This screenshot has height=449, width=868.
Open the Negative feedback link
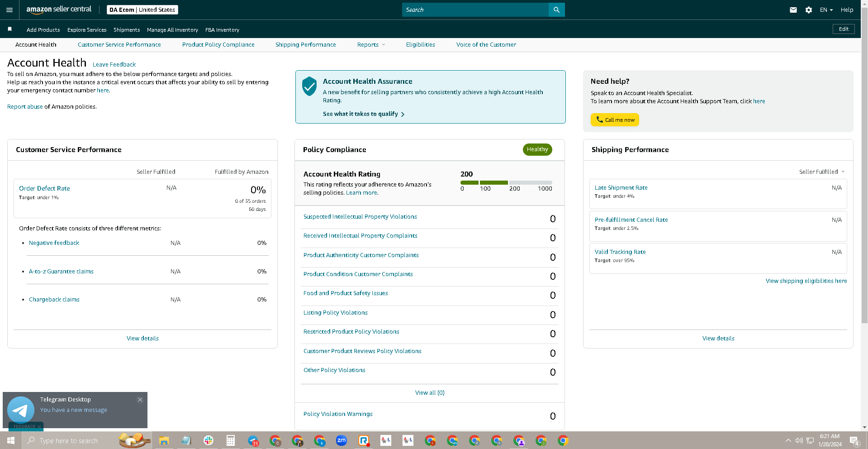tap(54, 243)
